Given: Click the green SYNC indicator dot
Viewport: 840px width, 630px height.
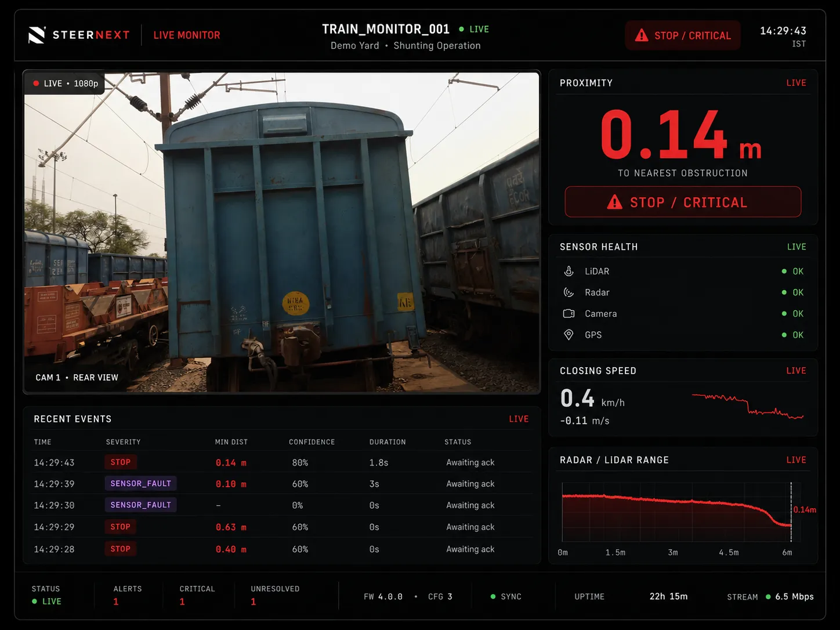Looking at the screenshot, I should coord(493,596).
